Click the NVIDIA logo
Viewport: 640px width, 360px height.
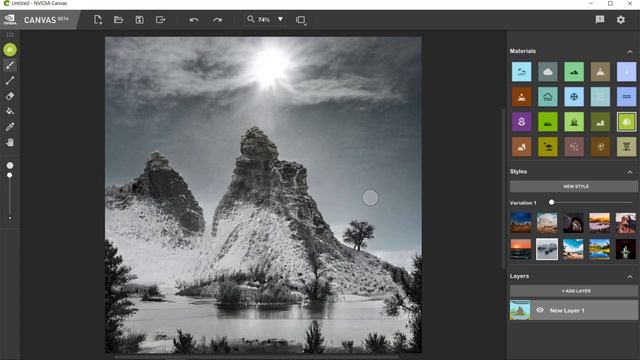(10, 20)
